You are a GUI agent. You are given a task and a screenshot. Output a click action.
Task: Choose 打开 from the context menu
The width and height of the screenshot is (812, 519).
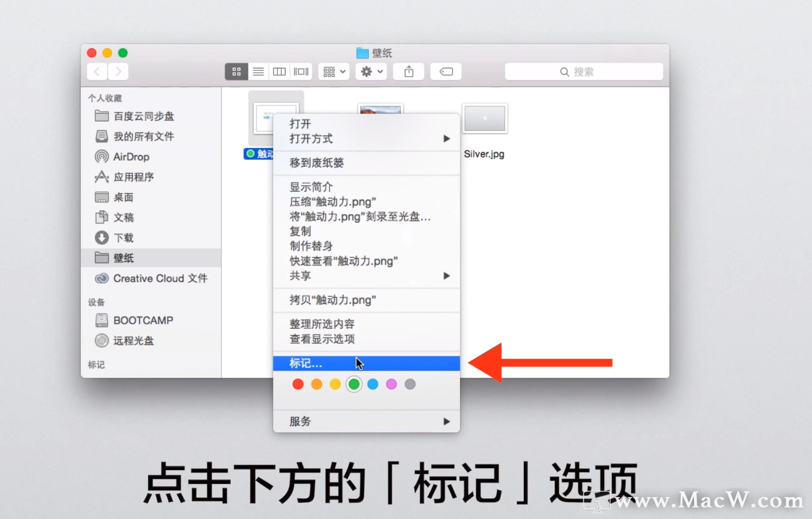tap(366, 124)
